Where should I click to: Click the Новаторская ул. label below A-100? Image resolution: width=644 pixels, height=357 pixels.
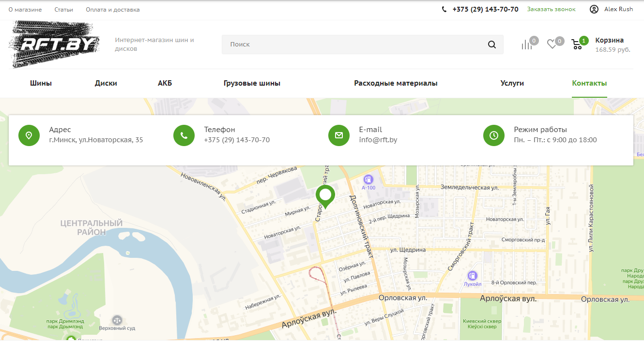coord(382,205)
